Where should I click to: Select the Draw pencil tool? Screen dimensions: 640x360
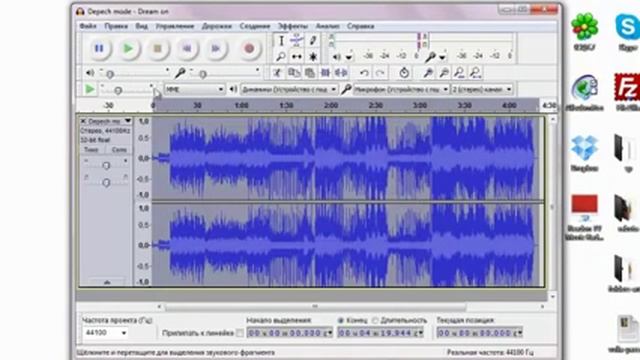313,41
